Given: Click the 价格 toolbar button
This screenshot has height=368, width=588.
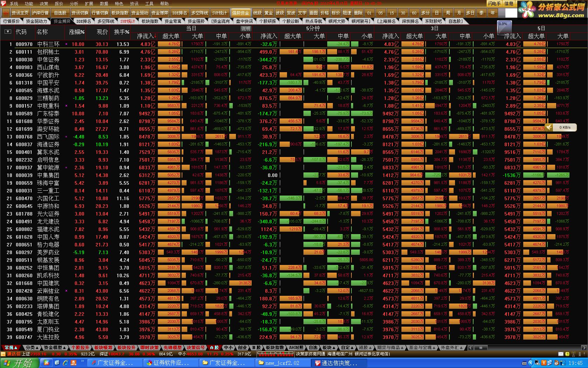Looking at the screenshot, I should (324, 13).
